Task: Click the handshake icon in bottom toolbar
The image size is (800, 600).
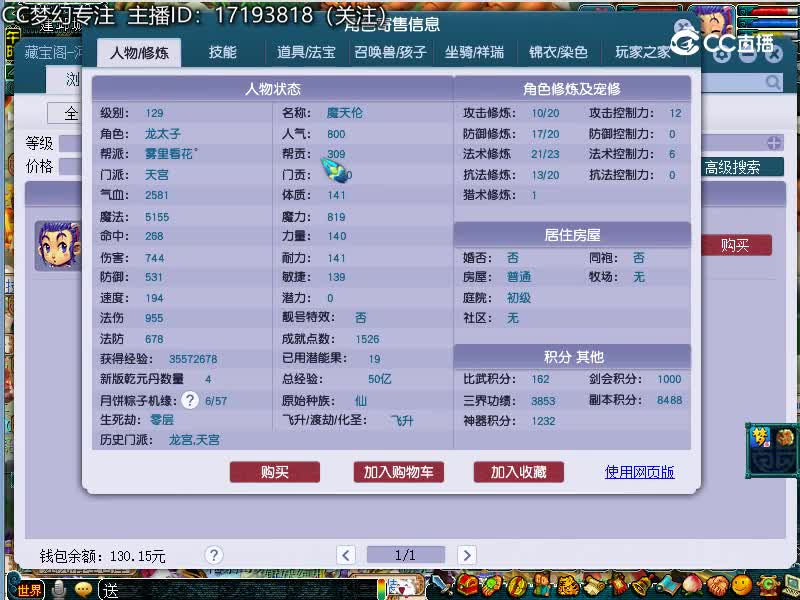Action: 718,586
